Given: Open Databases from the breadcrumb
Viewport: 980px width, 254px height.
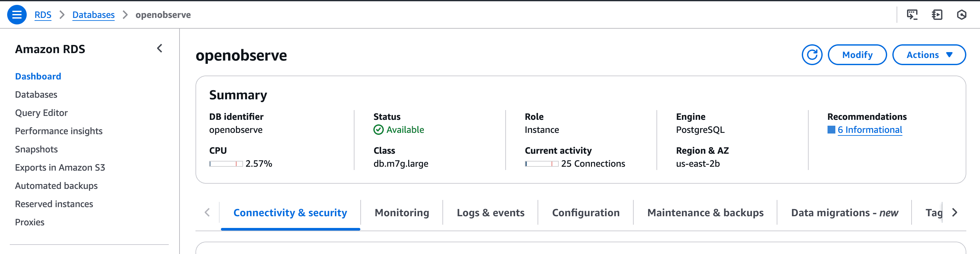Looking at the screenshot, I should pyautogui.click(x=94, y=14).
